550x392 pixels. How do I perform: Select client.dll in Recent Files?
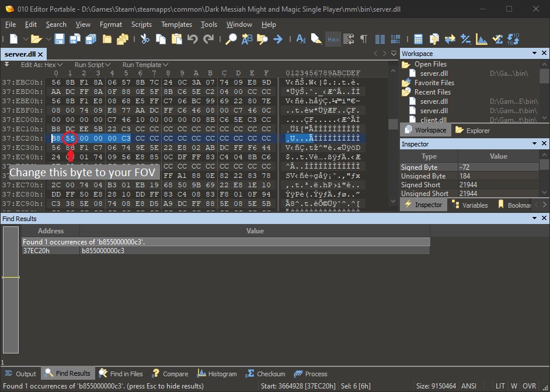434,120
